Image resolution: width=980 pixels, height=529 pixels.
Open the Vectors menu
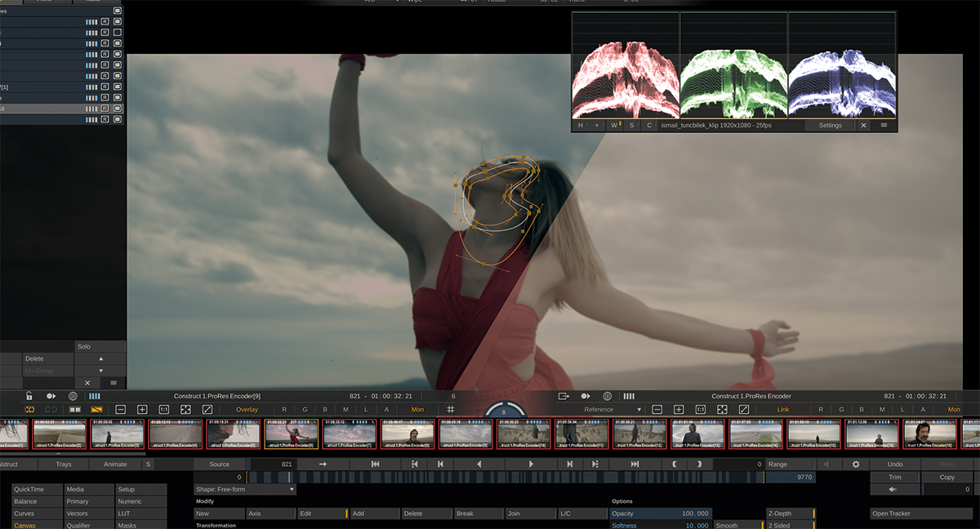pyautogui.click(x=89, y=513)
